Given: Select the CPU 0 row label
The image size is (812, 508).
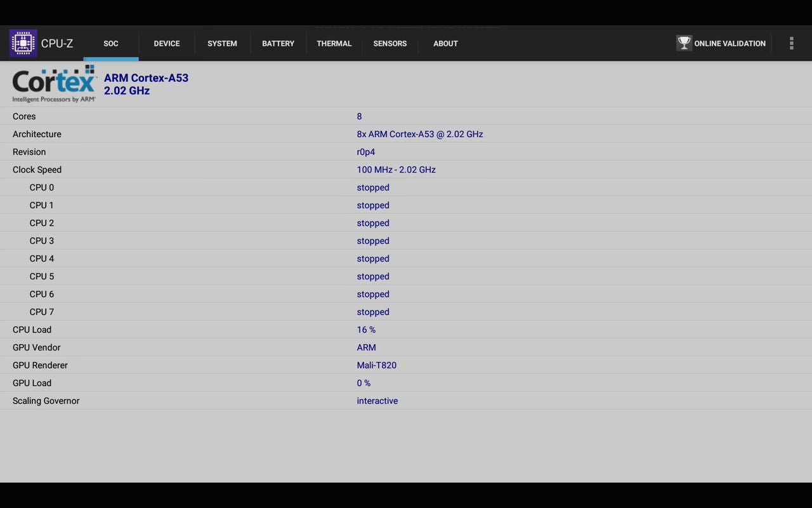Looking at the screenshot, I should coord(42,187).
